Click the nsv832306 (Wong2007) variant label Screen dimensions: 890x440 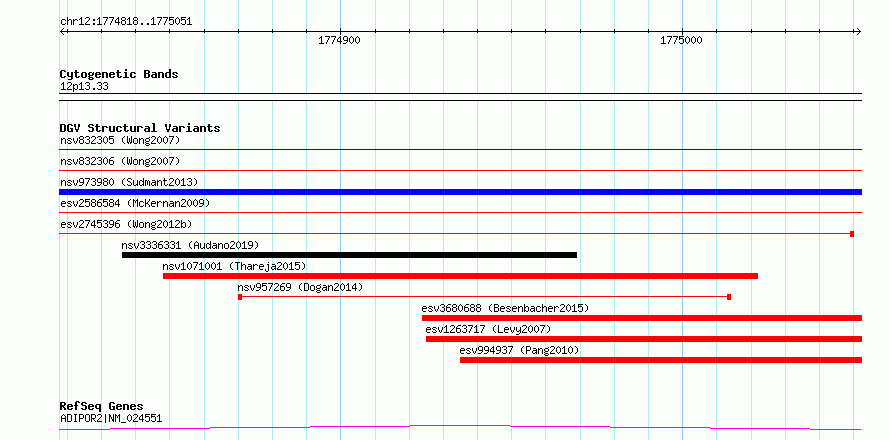(120, 161)
